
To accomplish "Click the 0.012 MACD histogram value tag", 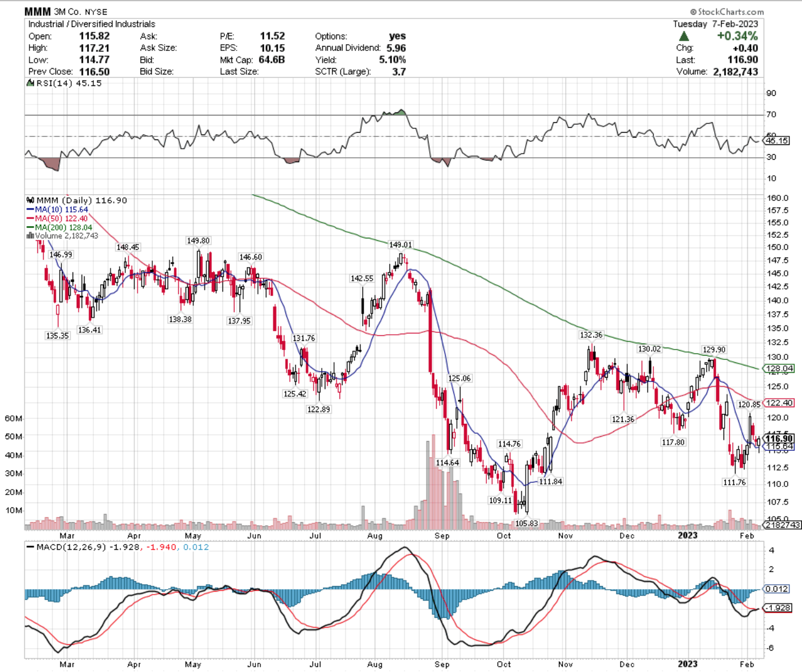I will point(777,588).
